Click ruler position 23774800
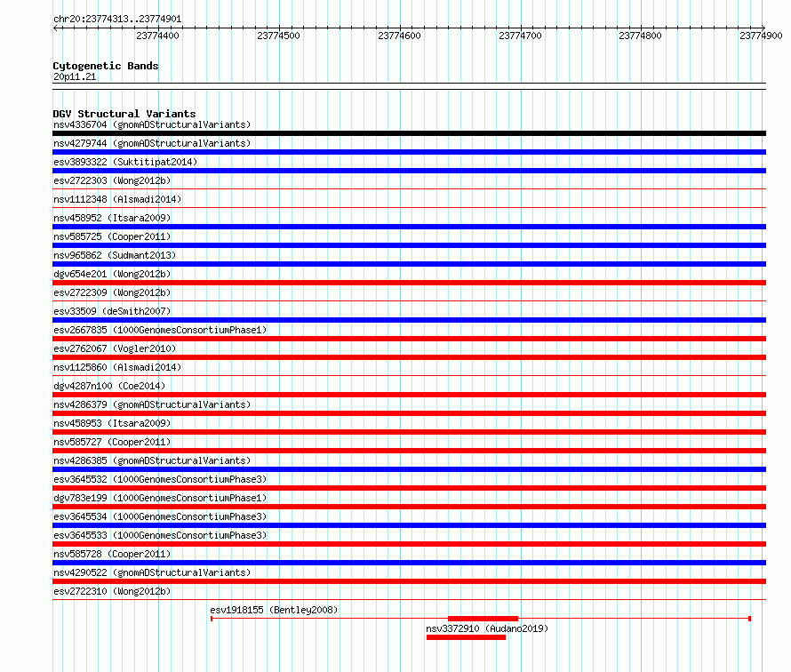Screen dimensions: 791x672 coord(640,36)
